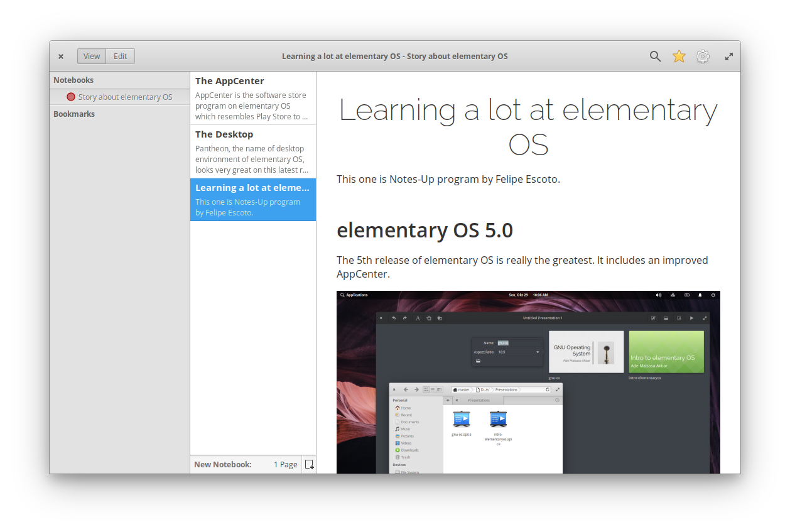Click the Learning a lot at elementary OS title

(x=528, y=127)
